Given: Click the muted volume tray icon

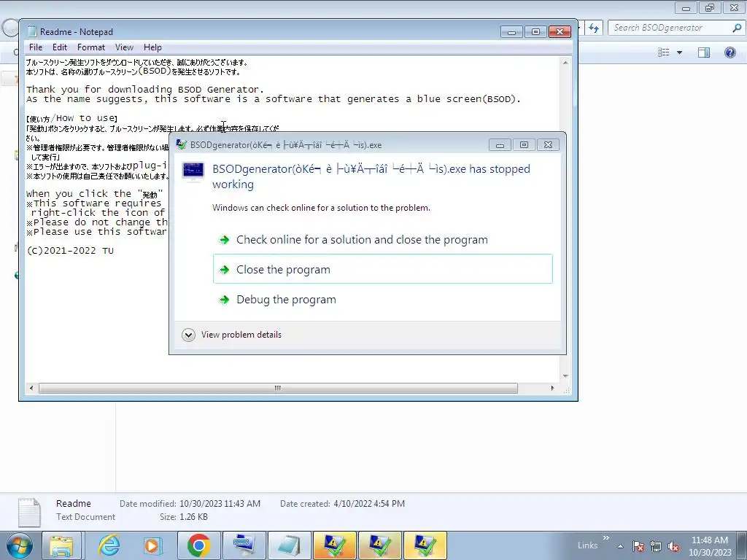Looking at the screenshot, I should pyautogui.click(x=673, y=546).
